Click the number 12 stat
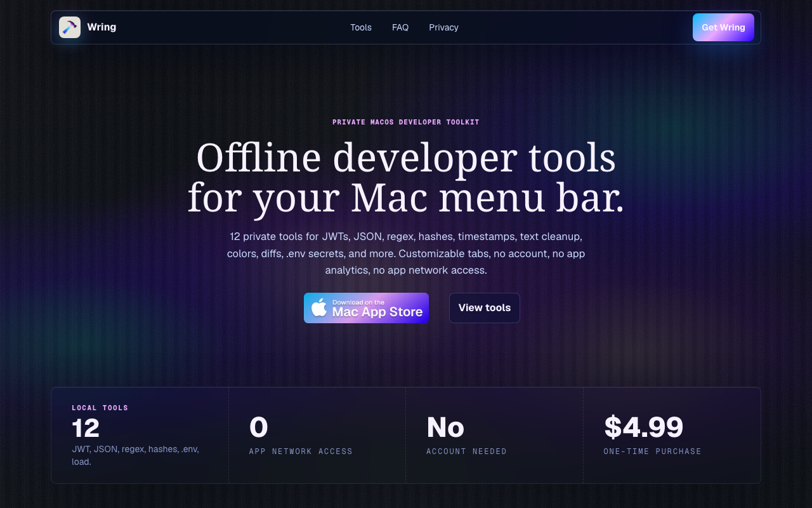Screen dimensions: 812x508 86,428
